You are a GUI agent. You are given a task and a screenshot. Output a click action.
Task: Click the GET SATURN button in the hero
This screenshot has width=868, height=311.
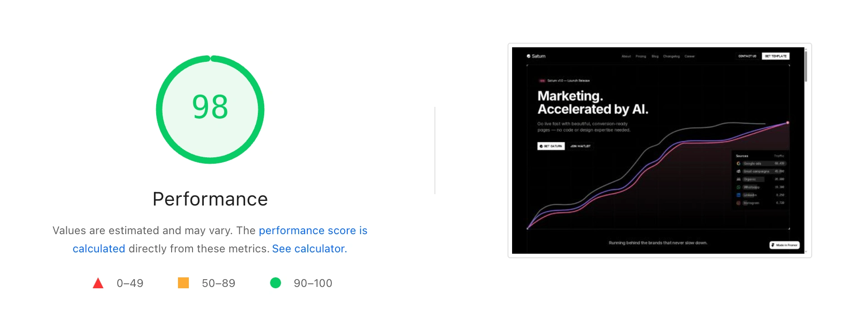point(551,146)
